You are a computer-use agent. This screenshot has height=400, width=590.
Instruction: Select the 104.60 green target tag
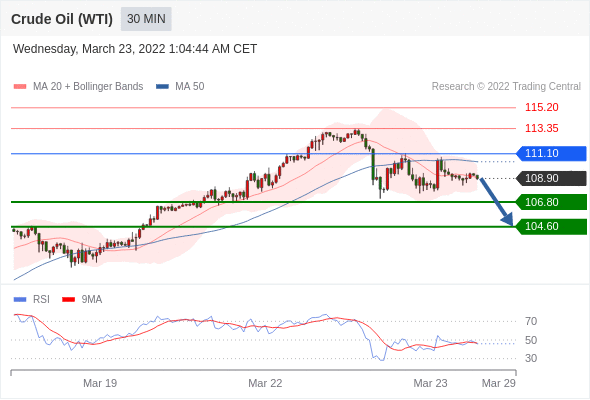point(551,227)
